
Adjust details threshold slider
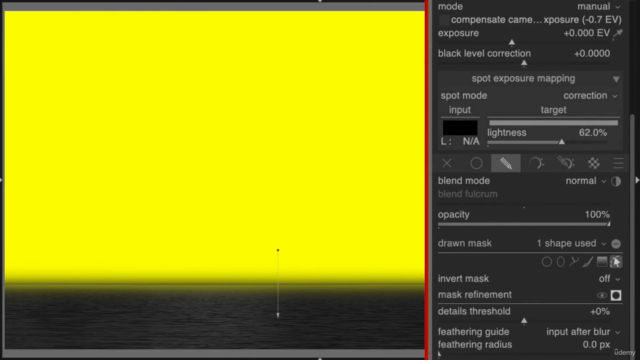tap(524, 321)
